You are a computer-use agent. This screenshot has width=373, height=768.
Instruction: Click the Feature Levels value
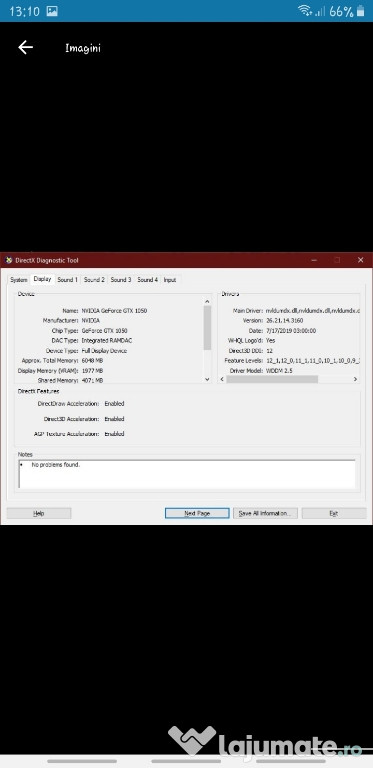[x=313, y=360]
